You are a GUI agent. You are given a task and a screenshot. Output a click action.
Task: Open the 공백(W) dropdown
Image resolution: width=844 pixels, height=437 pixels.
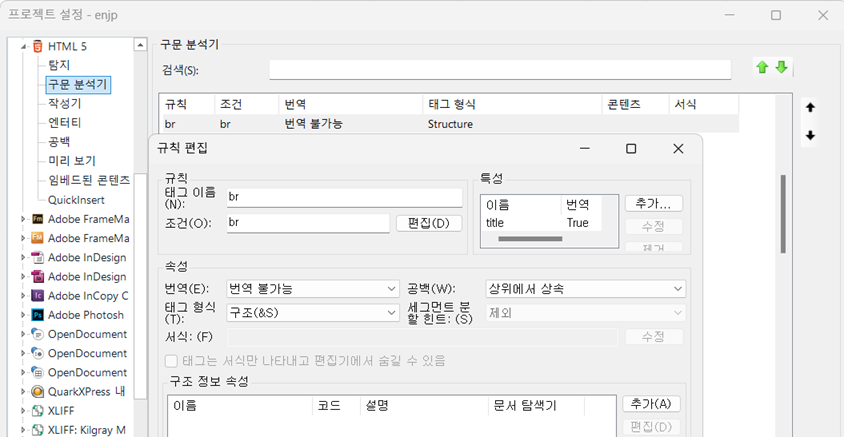[585, 289]
